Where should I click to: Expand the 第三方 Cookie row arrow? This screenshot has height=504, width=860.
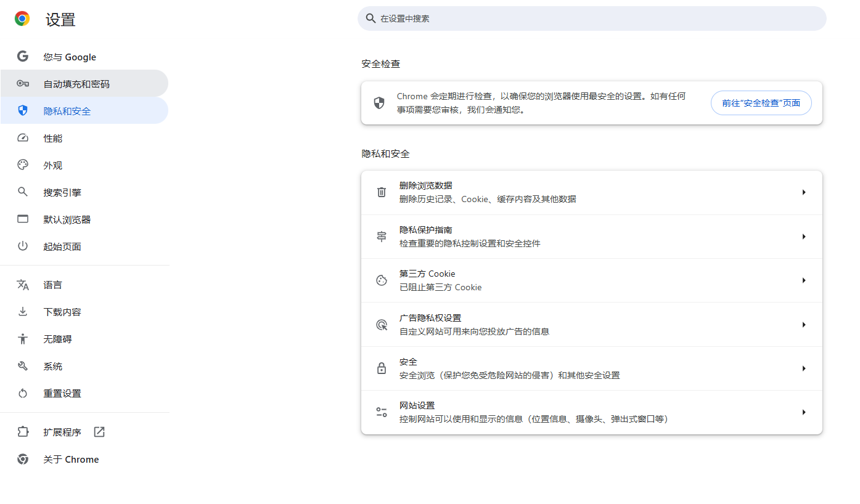pos(804,280)
